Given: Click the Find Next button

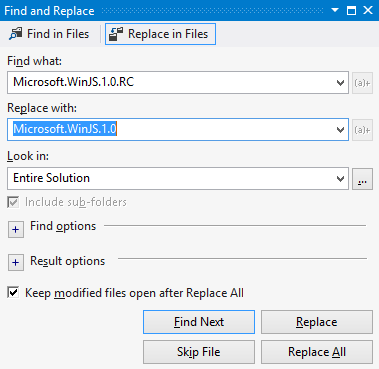Looking at the screenshot, I should (199, 322).
